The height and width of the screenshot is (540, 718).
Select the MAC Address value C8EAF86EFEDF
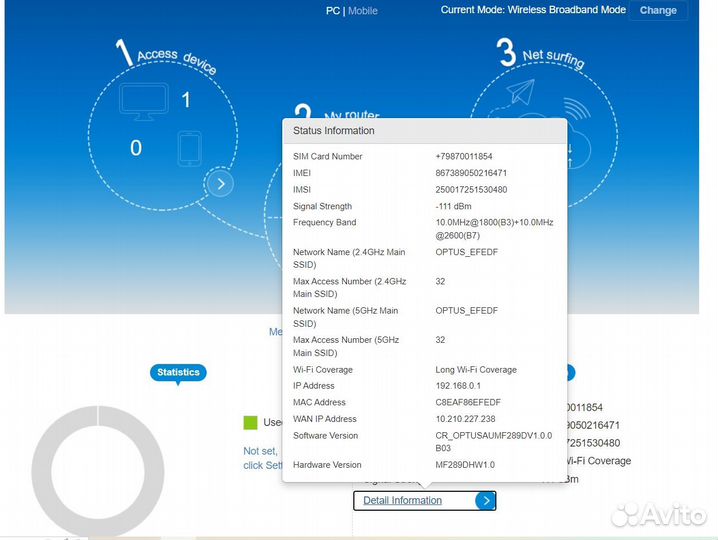tap(468, 402)
